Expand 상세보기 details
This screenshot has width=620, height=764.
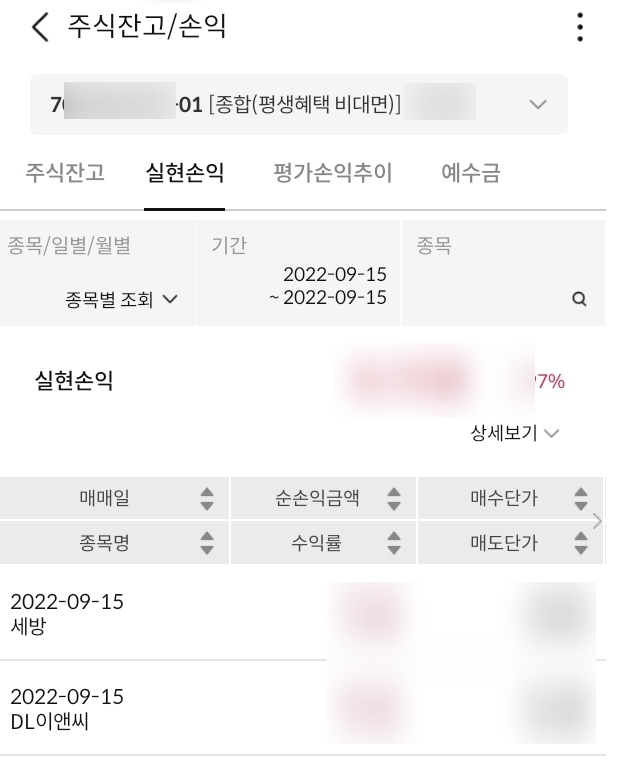[514, 433]
